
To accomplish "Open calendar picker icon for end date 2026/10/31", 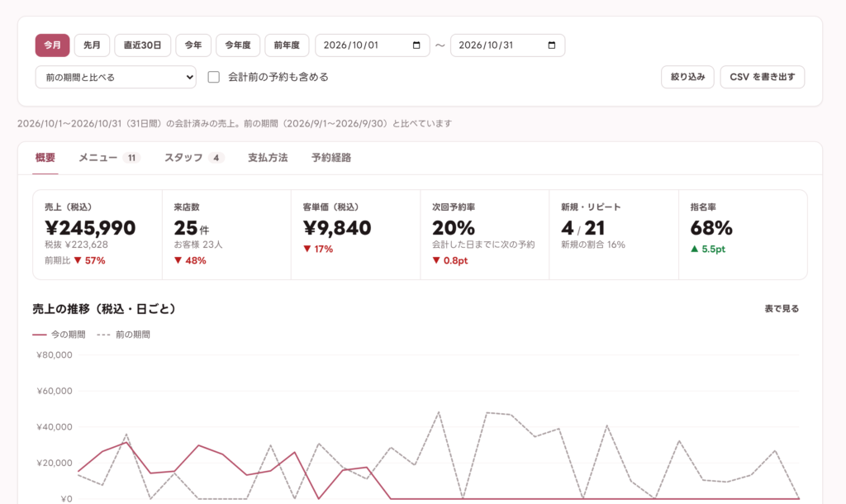I will coord(551,45).
